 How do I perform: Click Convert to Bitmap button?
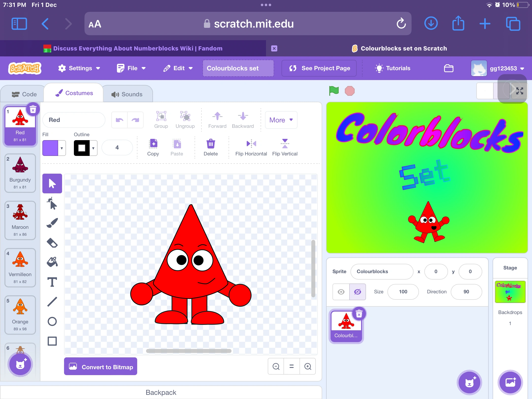[100, 367]
